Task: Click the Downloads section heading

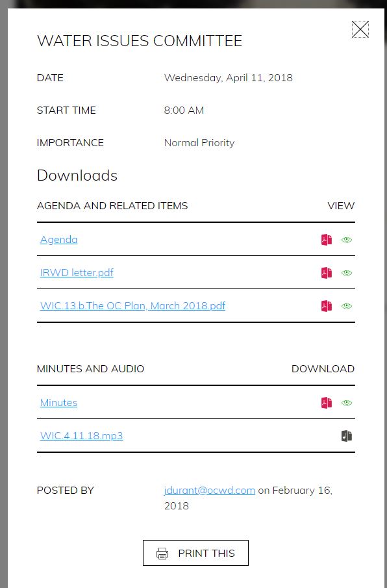Action: (x=77, y=175)
